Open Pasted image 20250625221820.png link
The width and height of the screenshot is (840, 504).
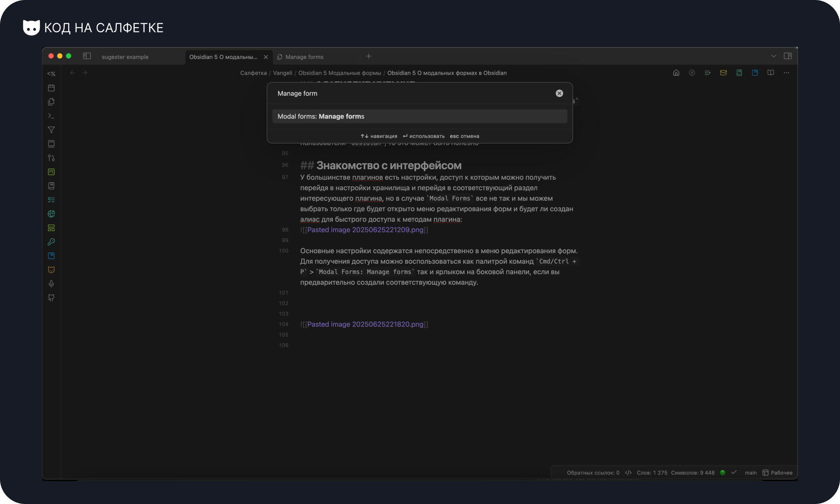[x=365, y=324]
